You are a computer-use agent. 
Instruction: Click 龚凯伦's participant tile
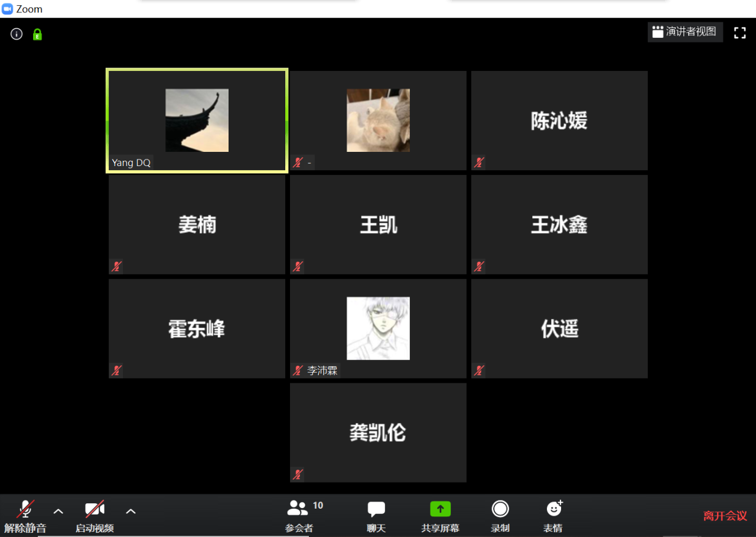[x=378, y=432]
